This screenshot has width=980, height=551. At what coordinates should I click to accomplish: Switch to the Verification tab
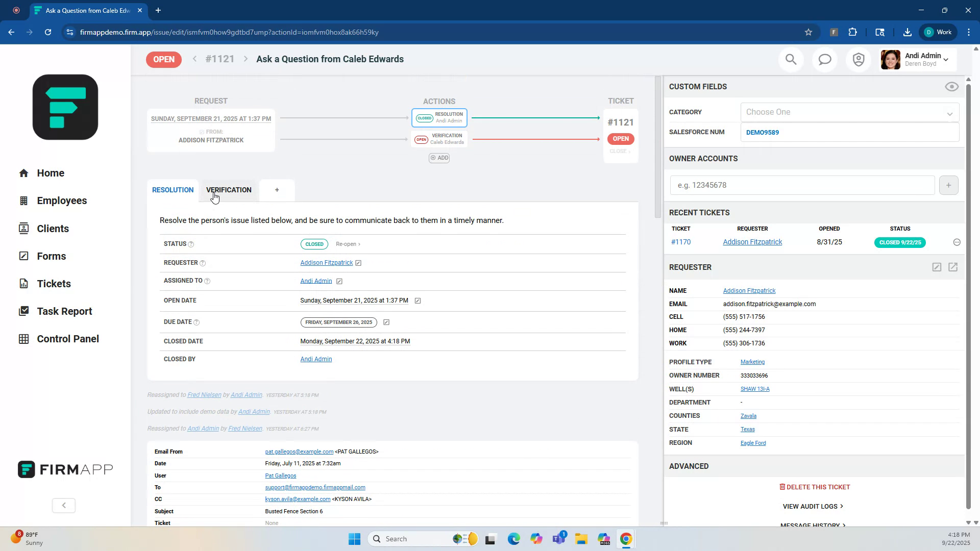229,190
